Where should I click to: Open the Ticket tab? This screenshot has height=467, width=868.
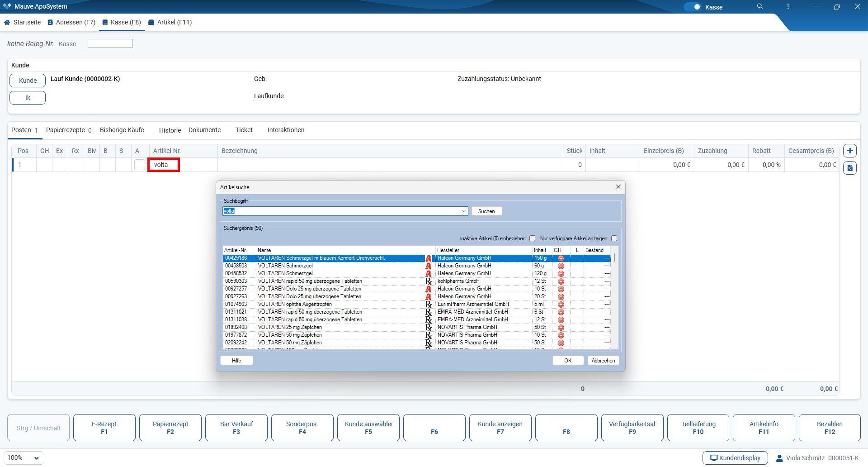244,130
